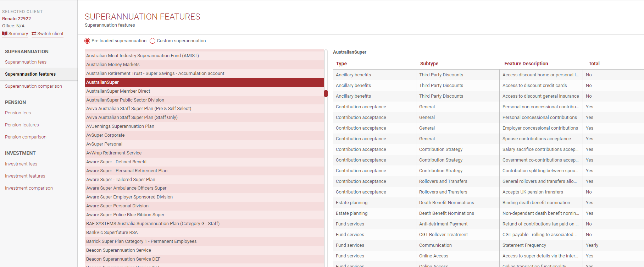Navigate to Pension features

tap(22, 125)
